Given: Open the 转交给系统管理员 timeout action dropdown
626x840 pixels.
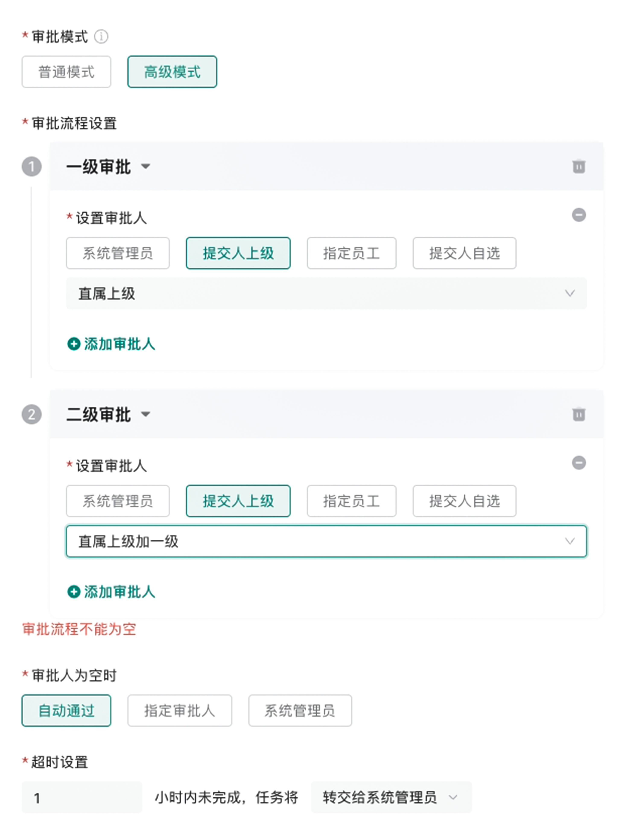Looking at the screenshot, I should (x=391, y=797).
